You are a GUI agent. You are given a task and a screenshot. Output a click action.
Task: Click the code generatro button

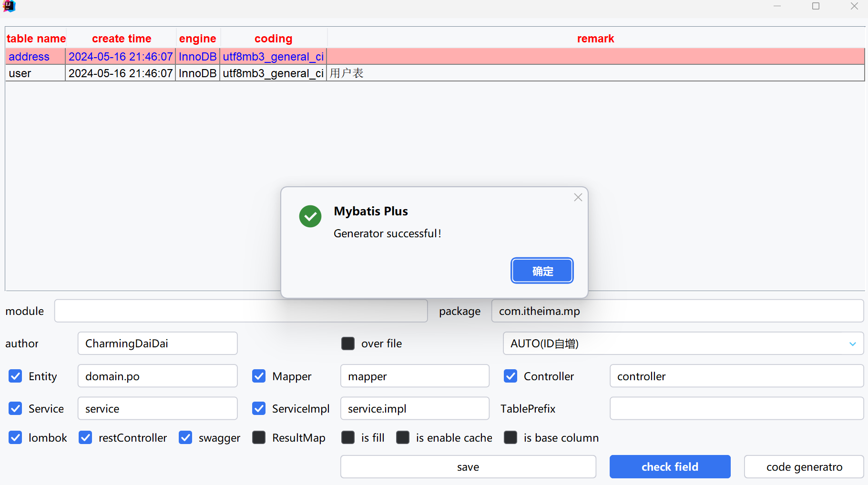(x=804, y=467)
